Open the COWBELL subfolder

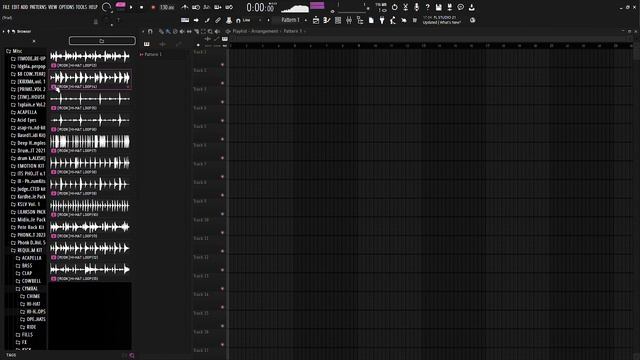(28, 281)
